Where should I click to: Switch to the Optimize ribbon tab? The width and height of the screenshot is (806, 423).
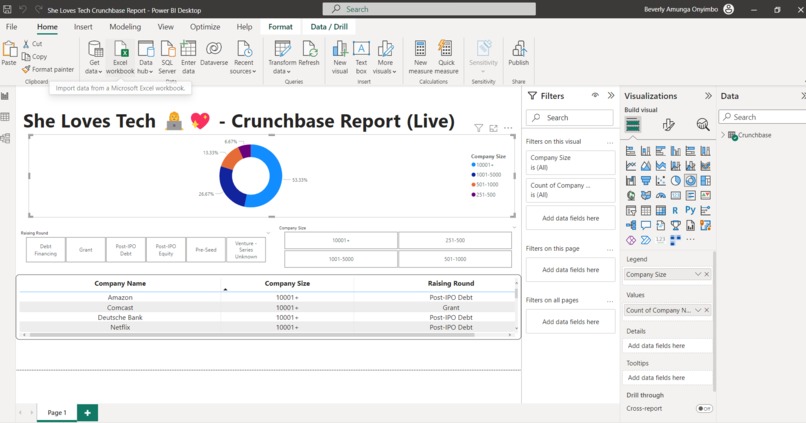205,27
